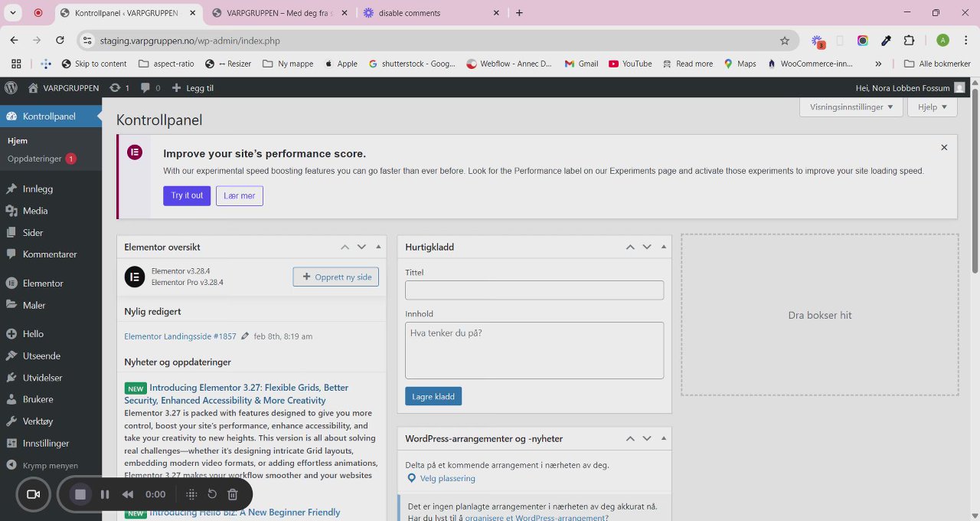
Task: Go to Oppdateringer submenu
Action: (42, 159)
